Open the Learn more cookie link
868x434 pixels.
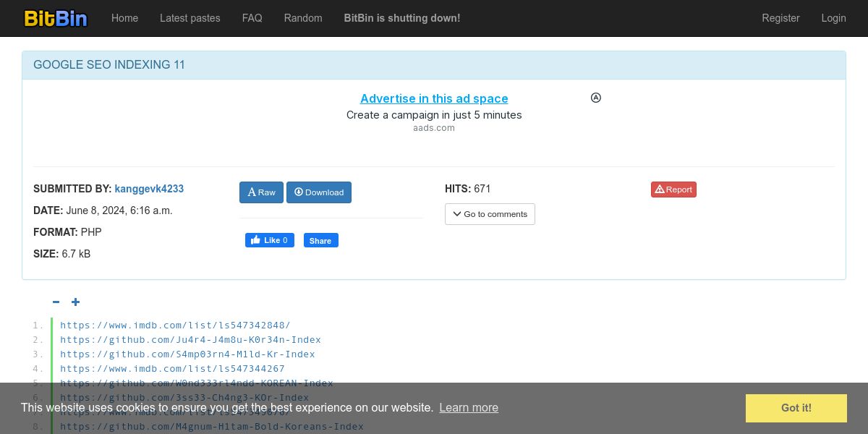coord(469,408)
